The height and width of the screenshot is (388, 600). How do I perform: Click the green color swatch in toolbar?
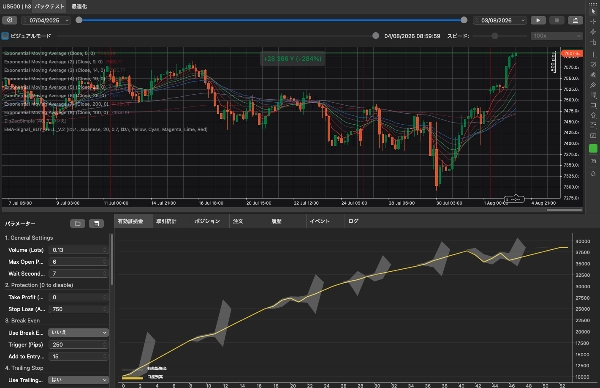point(593,148)
